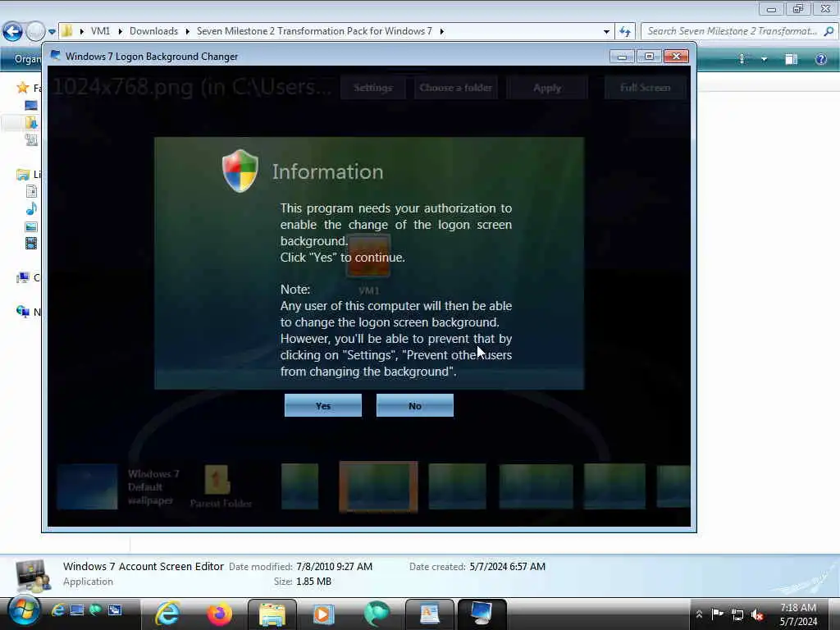
Task: Toggle the Explorer preview pane icon
Action: [x=792, y=59]
